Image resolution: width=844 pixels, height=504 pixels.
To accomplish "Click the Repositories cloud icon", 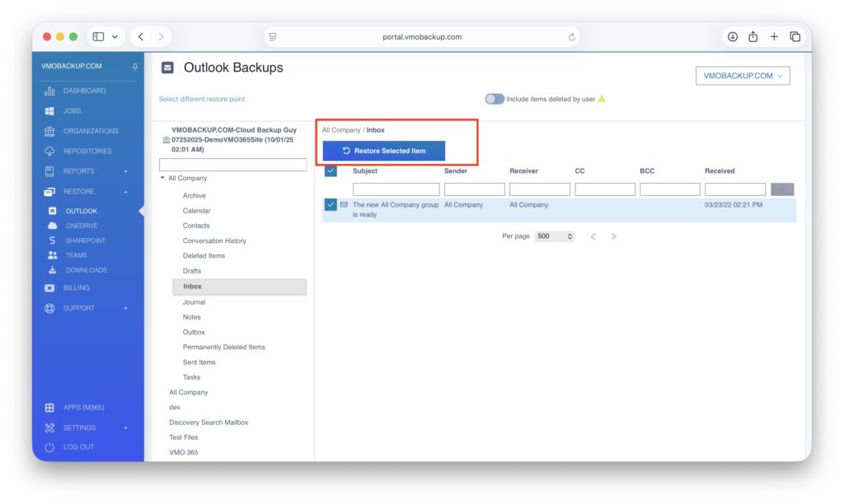I will [x=49, y=151].
